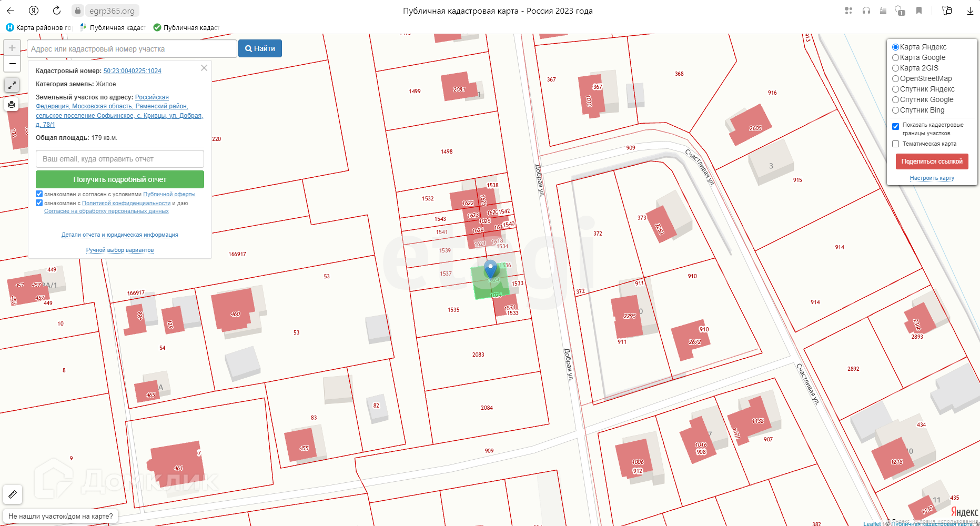Open the Публичной оферты link
Image resolution: width=980 pixels, height=526 pixels.
(x=169, y=194)
